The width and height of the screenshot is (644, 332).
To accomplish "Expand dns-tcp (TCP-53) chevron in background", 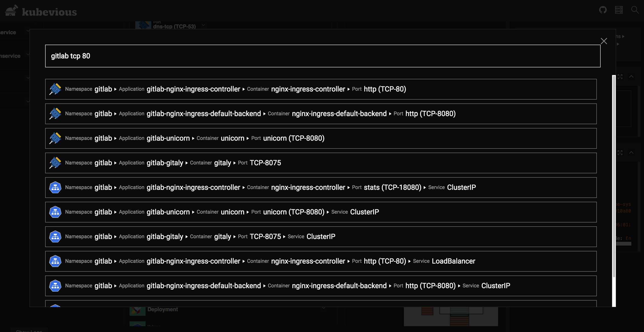I will pos(203,25).
